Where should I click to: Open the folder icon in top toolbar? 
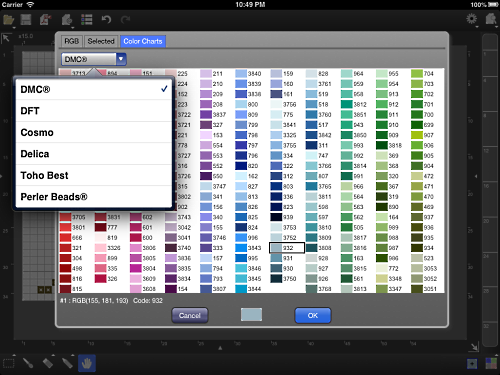point(8,20)
